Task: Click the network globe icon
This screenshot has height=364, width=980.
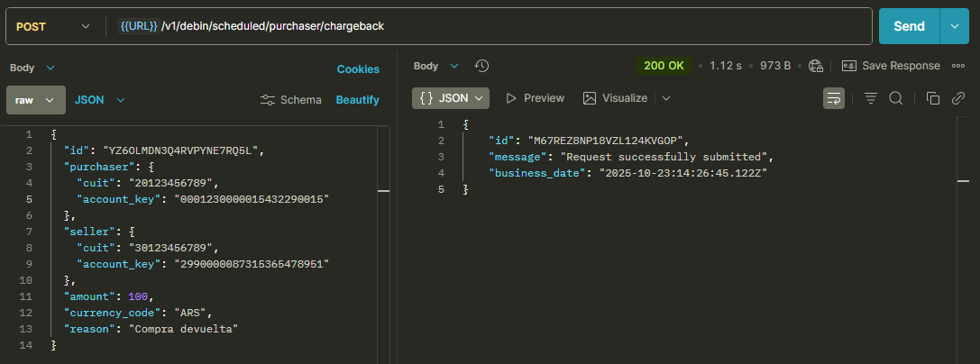Action: [x=816, y=66]
